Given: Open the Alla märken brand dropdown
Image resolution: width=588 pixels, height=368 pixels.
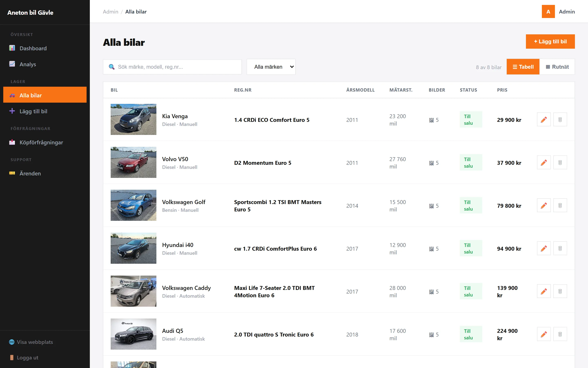Looking at the screenshot, I should (x=271, y=67).
